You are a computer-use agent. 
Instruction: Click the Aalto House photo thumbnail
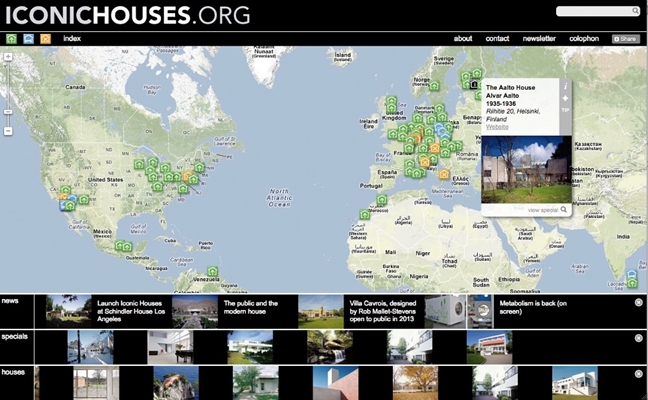pos(520,170)
